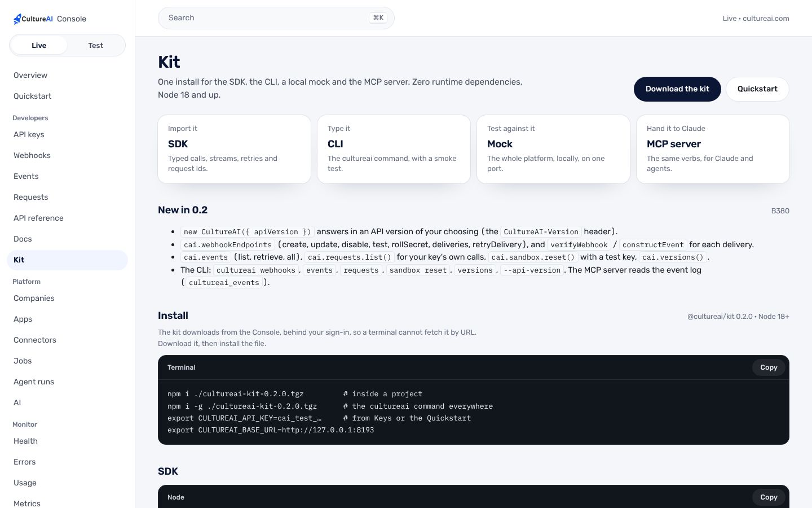The height and width of the screenshot is (508, 812).
Task: Click the B380 build label
Action: (x=780, y=211)
